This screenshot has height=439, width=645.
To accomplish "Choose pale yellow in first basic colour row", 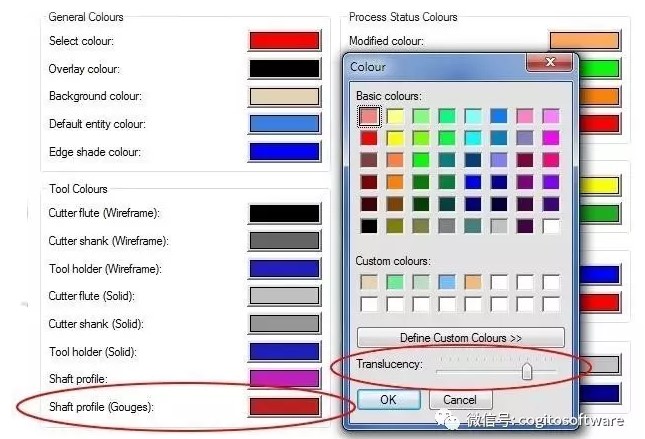I will pyautogui.click(x=395, y=116).
